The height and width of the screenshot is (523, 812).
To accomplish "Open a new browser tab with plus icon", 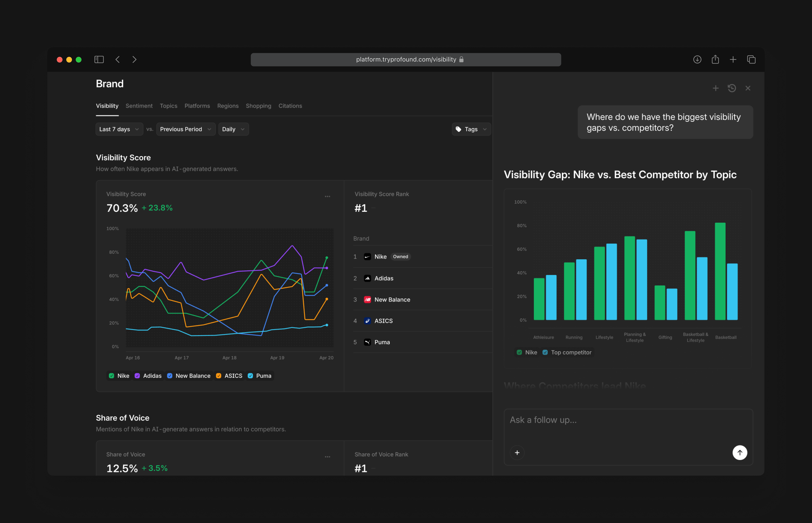I will coord(733,59).
